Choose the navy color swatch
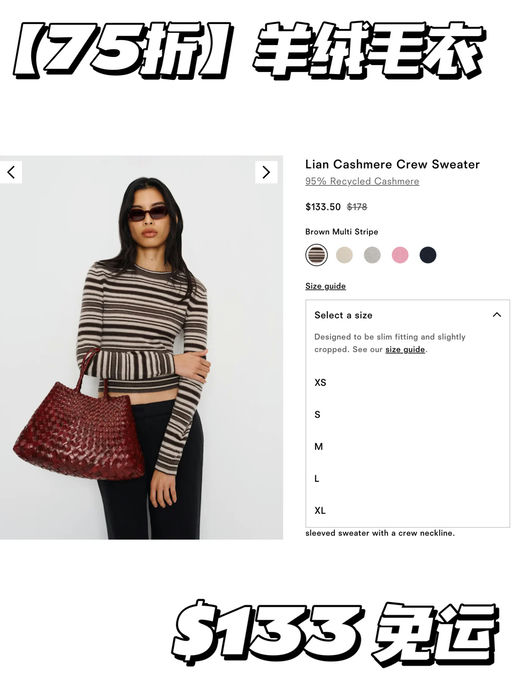Screen dimensions: 512x682 click(428, 255)
